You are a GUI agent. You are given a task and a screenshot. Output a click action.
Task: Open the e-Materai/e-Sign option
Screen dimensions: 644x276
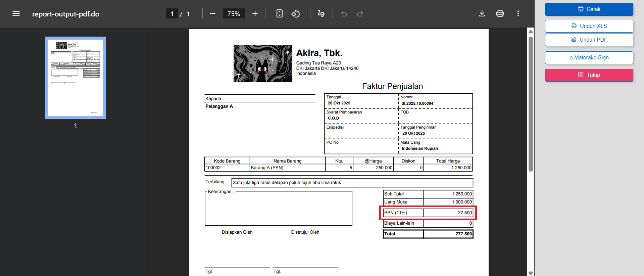click(589, 58)
